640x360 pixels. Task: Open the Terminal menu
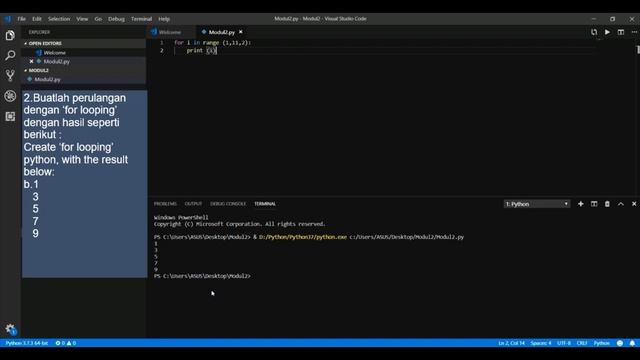141,19
